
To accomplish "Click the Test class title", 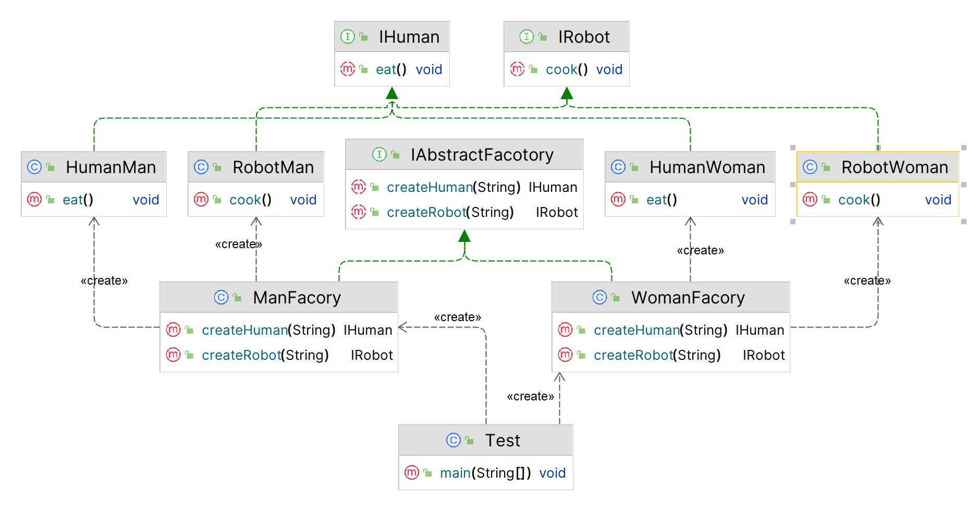I will [x=503, y=440].
